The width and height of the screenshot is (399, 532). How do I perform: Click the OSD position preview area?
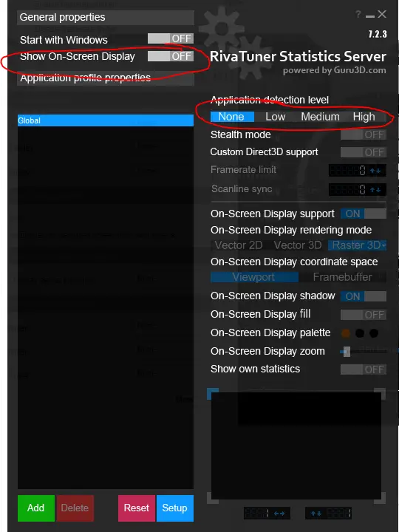click(296, 446)
